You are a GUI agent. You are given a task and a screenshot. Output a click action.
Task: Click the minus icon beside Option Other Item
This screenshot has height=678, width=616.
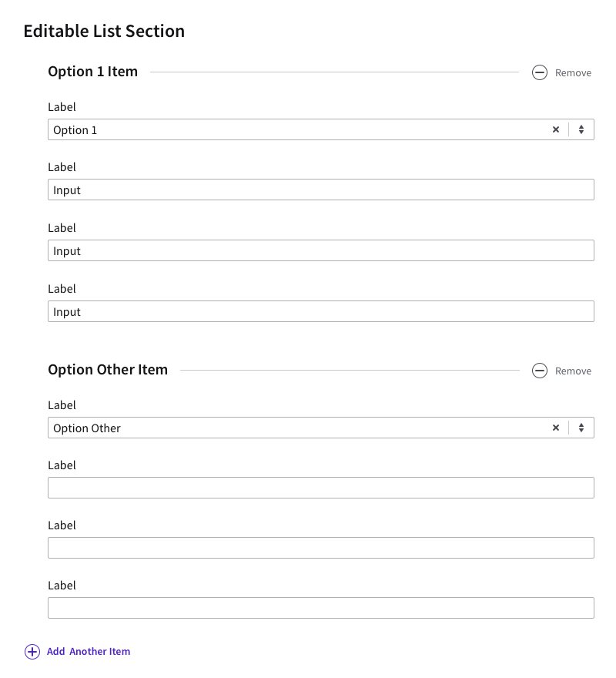[540, 371]
